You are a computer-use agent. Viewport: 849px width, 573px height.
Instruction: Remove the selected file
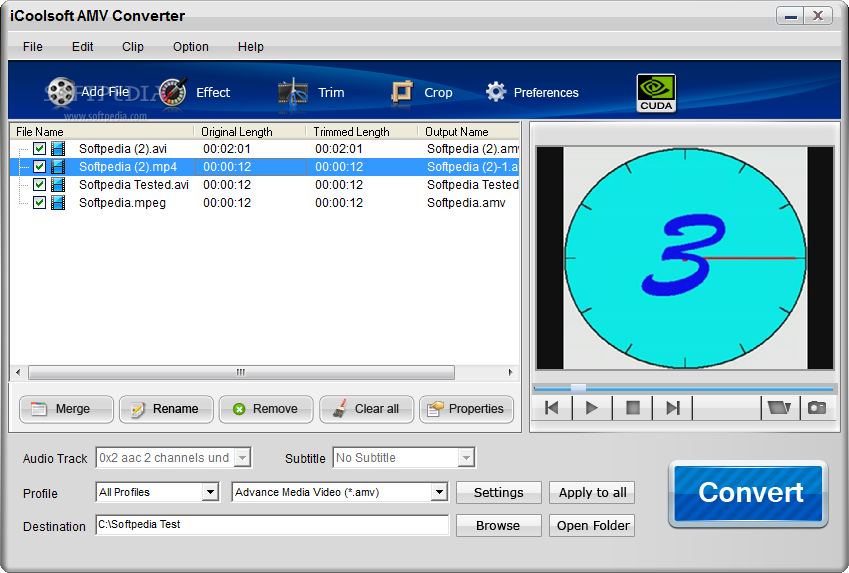click(x=266, y=409)
